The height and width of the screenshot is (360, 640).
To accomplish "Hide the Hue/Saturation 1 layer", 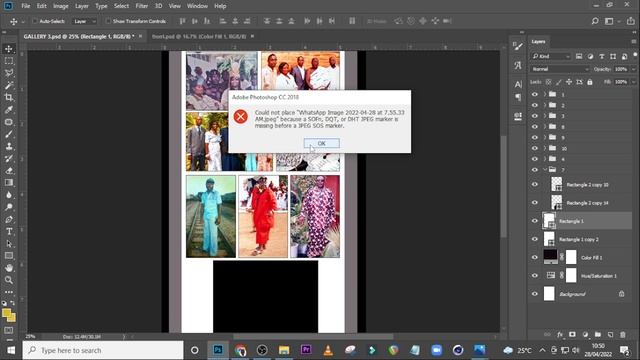I will (535, 276).
